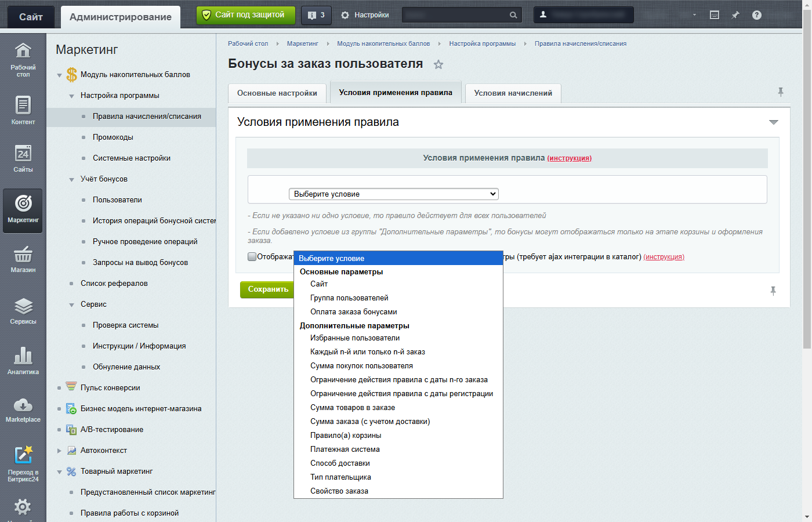Collapse the Учёт бонусов tree node

coord(71,179)
